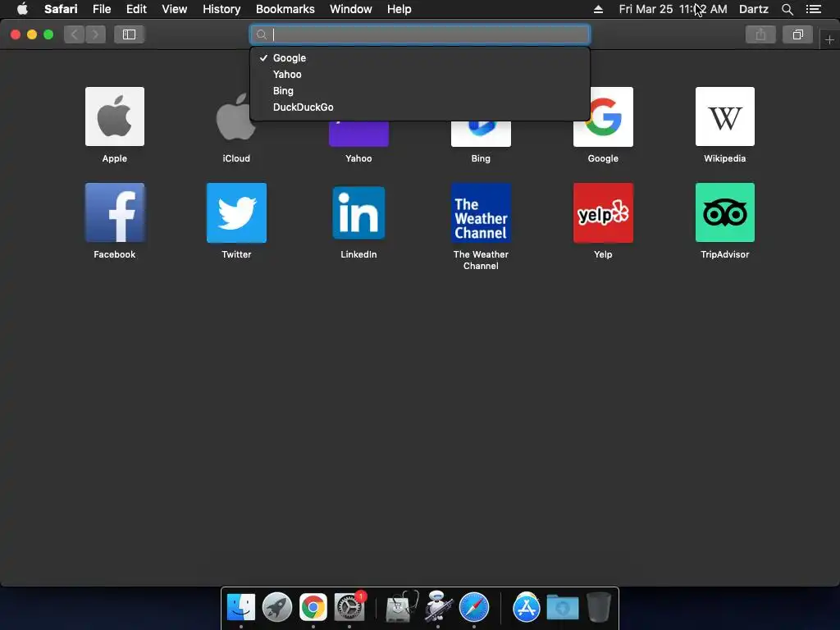
Task: Choose Bing from search engine list
Action: [x=420, y=90]
